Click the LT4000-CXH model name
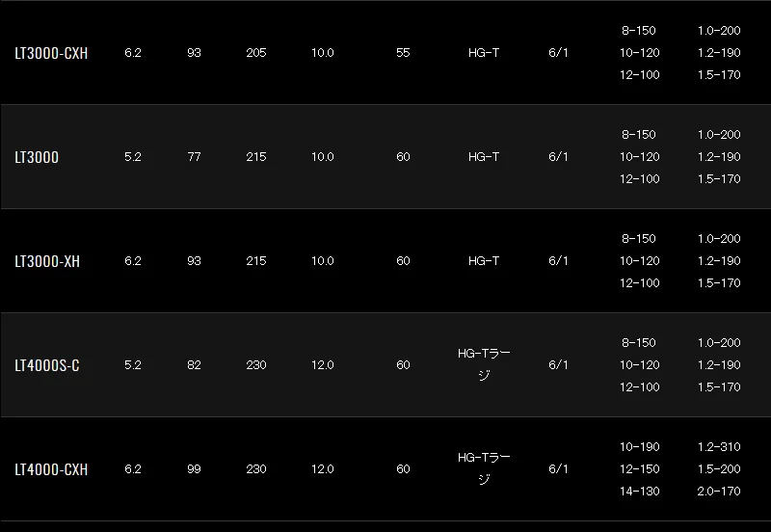Screen dimensions: 771x532 (51, 469)
